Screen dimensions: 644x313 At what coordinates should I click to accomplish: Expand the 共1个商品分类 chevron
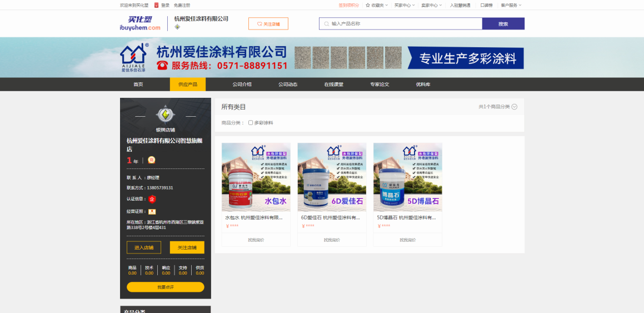pos(514,107)
